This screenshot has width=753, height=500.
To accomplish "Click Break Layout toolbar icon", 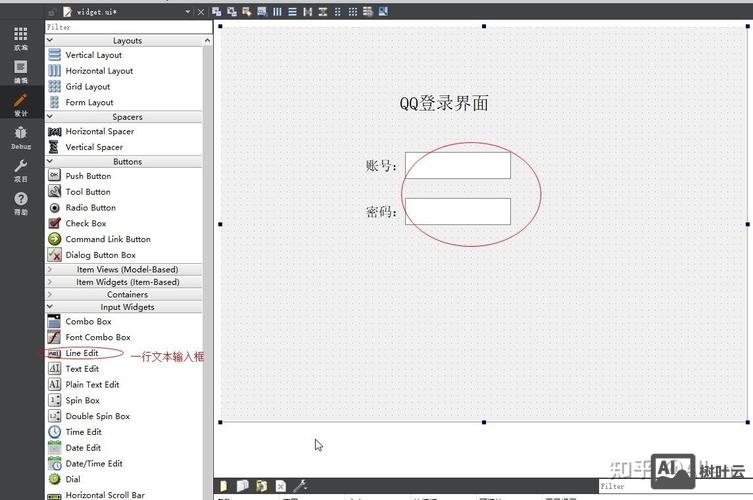I will click(x=368, y=12).
